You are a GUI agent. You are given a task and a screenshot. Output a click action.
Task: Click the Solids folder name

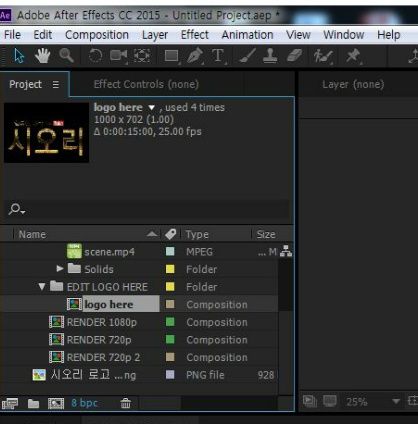pyautogui.click(x=99, y=269)
